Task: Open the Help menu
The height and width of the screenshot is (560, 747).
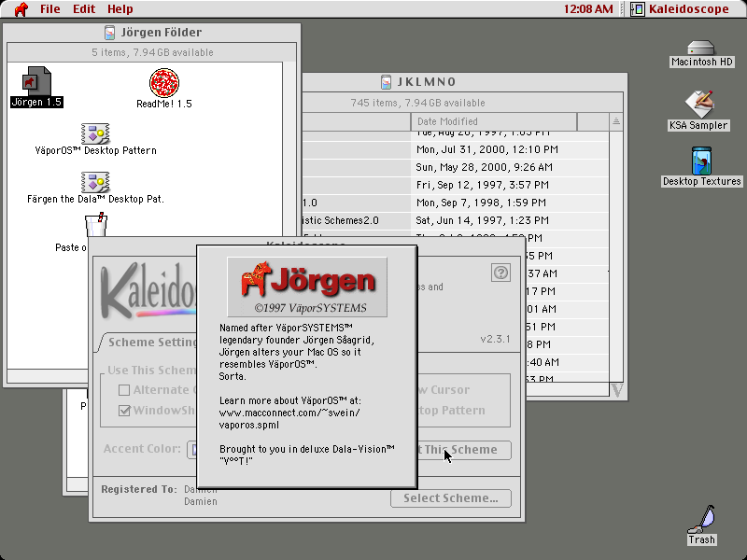Action: (120, 9)
